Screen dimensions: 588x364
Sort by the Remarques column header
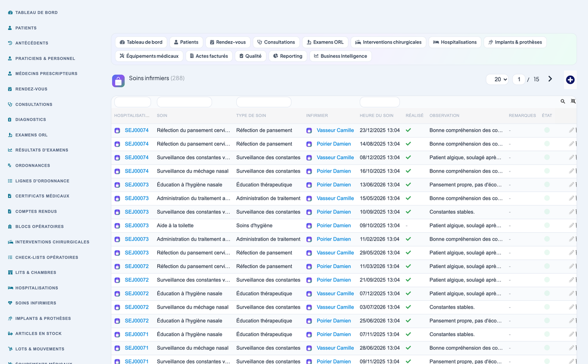[522, 116]
